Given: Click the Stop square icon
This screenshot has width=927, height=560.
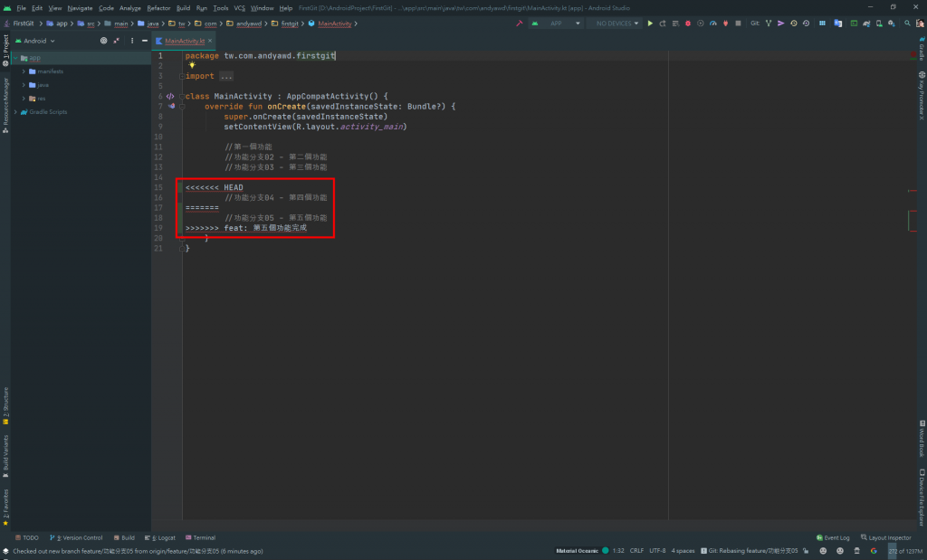Looking at the screenshot, I should [738, 24].
